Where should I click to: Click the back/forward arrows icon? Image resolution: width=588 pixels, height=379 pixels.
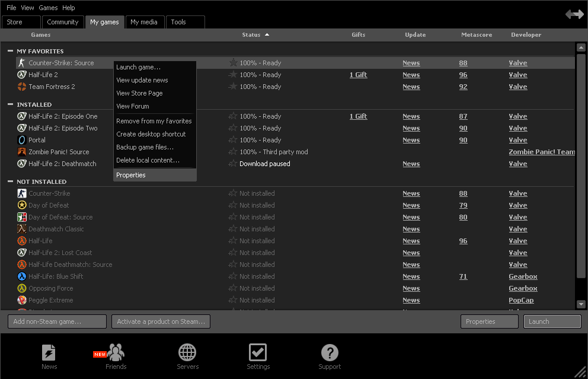point(574,14)
